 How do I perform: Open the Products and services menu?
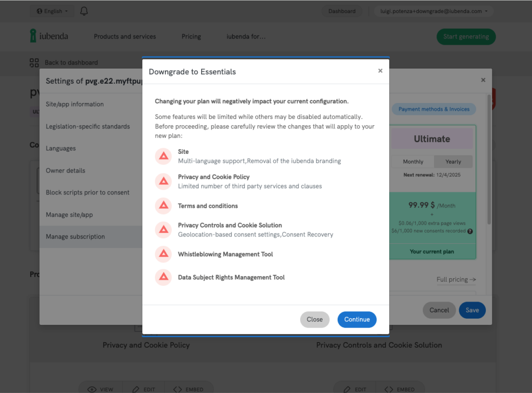(125, 36)
